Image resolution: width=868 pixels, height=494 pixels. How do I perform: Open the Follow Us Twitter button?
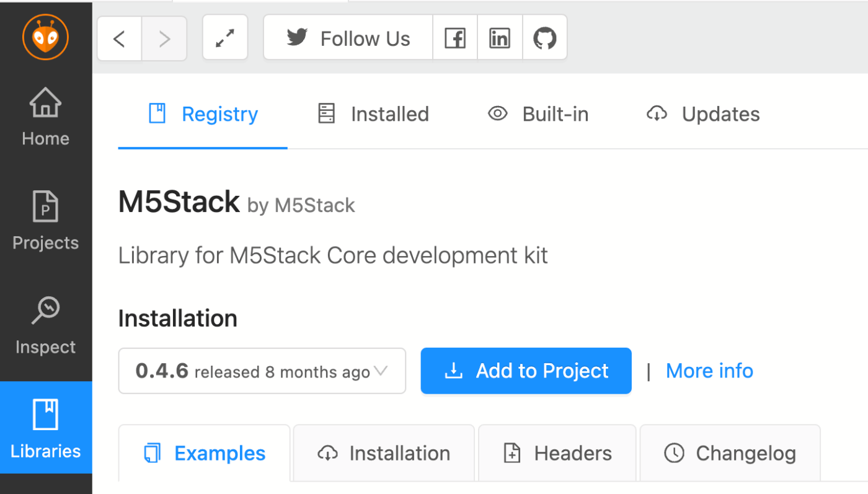pos(348,38)
